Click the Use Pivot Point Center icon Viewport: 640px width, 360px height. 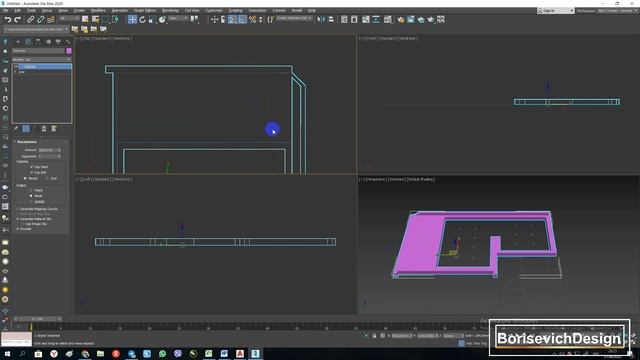195,19
